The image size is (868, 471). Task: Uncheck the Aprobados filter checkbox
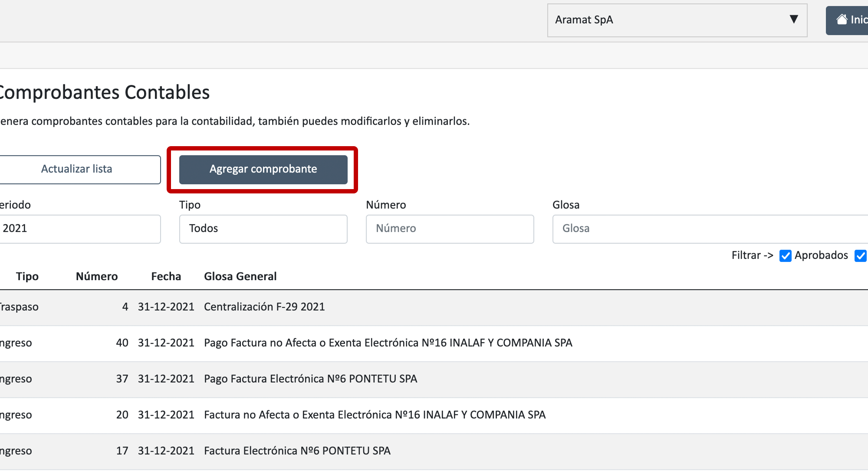[x=785, y=255]
